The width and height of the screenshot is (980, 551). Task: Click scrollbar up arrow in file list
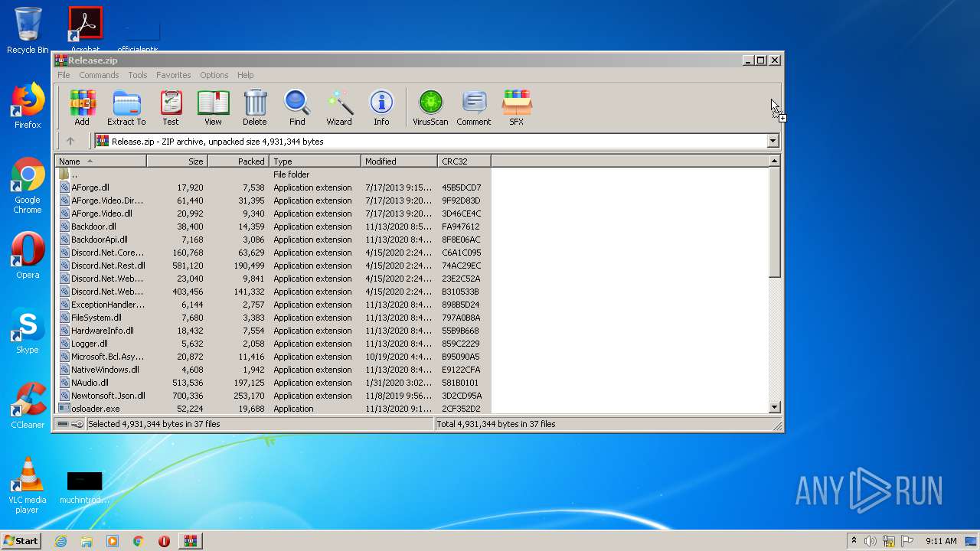pyautogui.click(x=774, y=161)
